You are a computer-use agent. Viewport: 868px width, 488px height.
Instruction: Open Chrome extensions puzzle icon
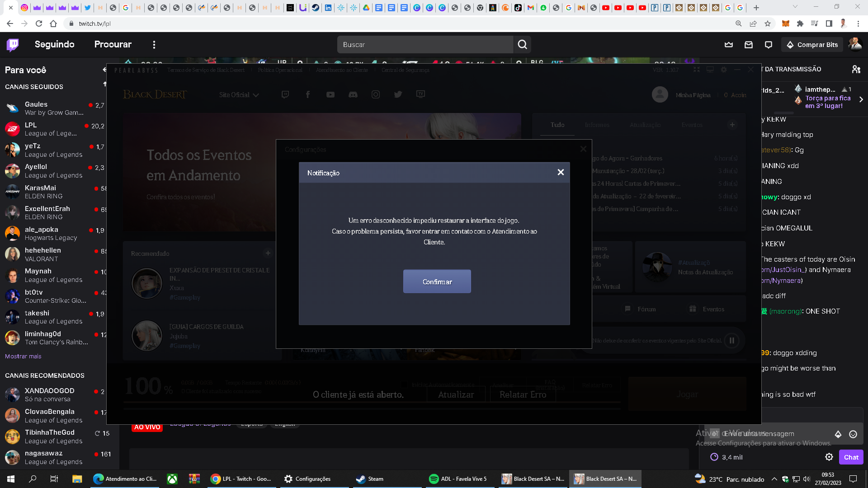[x=800, y=23]
